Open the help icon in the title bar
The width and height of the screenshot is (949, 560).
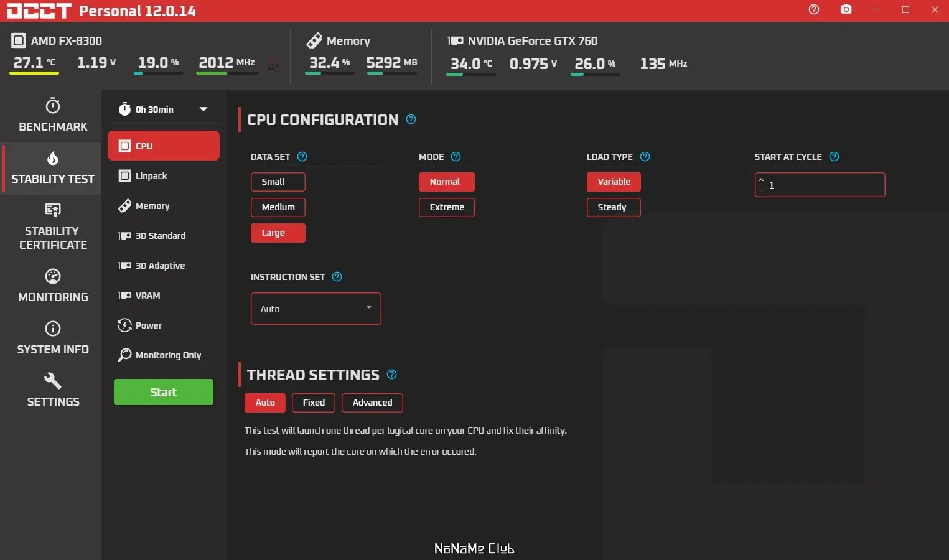pos(814,9)
